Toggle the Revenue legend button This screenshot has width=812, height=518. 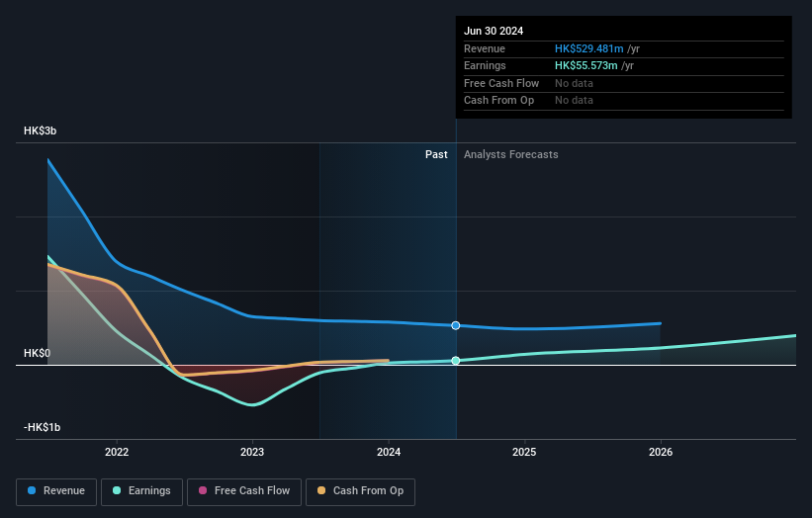click(x=56, y=491)
